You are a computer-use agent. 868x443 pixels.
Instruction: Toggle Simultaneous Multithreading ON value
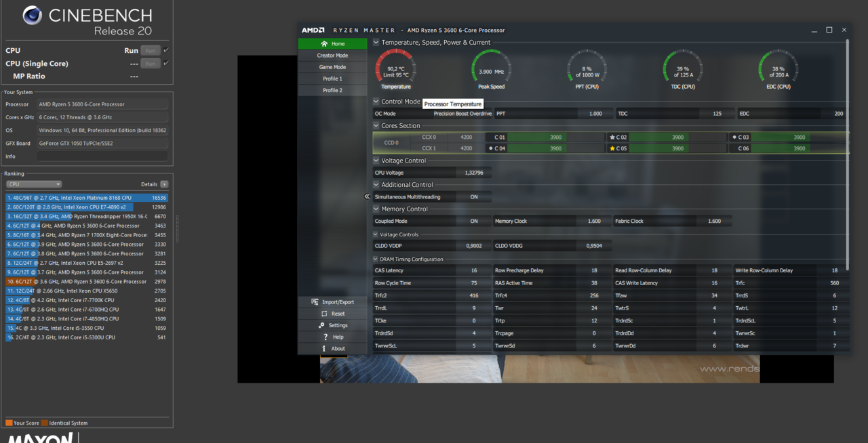(x=474, y=196)
